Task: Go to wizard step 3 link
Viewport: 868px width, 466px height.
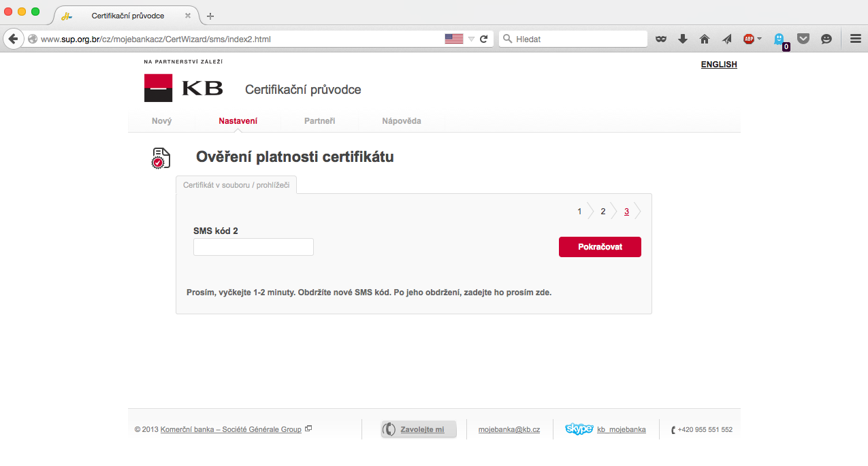Action: (x=626, y=212)
